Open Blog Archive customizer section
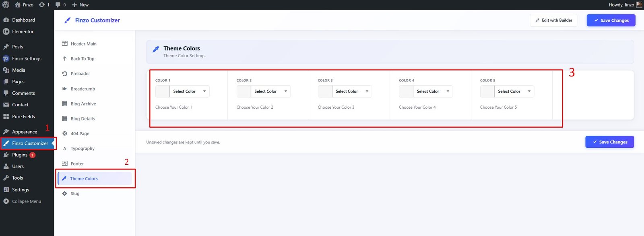644x236 pixels. click(x=95, y=104)
